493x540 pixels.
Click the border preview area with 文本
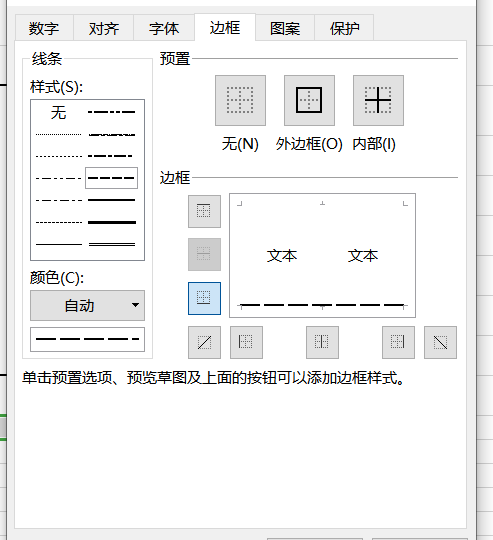322,255
